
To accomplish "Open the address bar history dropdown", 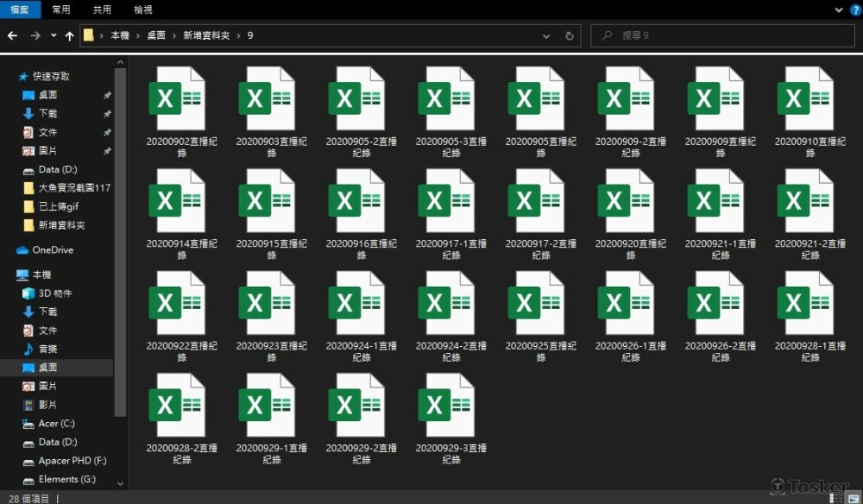I will coord(546,36).
